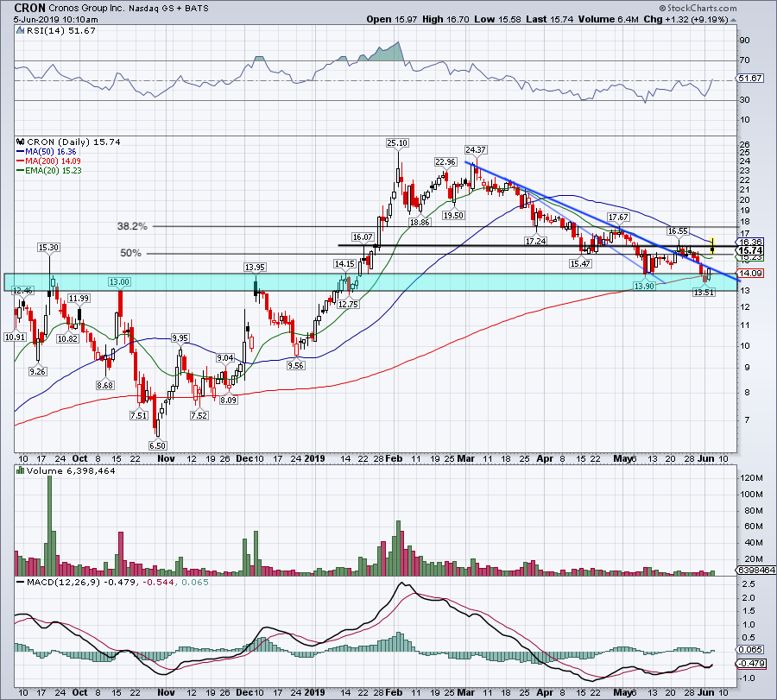777x700 pixels.
Task: Click the 16.36 MA(50) axis value tag
Action: tap(750, 243)
